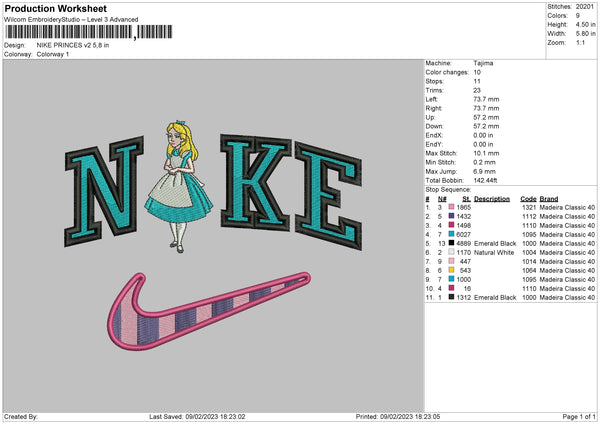
Task: Click code 1064 in stop row 8
Action: (x=529, y=270)
